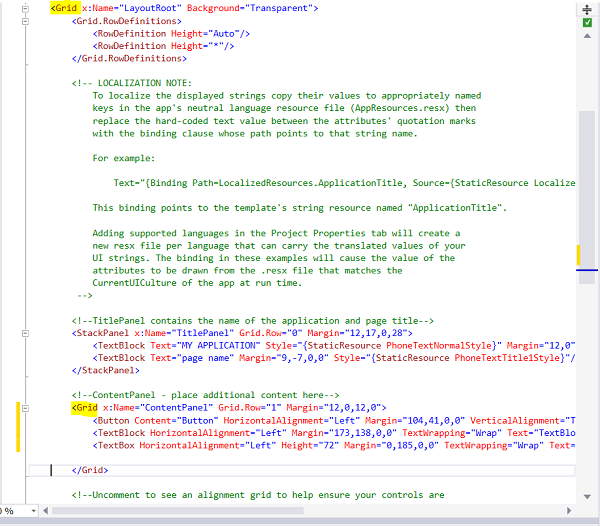Screen dimensions: 600x526
Task: Click 'To localize the displayed strings' comment line
Action: 287,96
